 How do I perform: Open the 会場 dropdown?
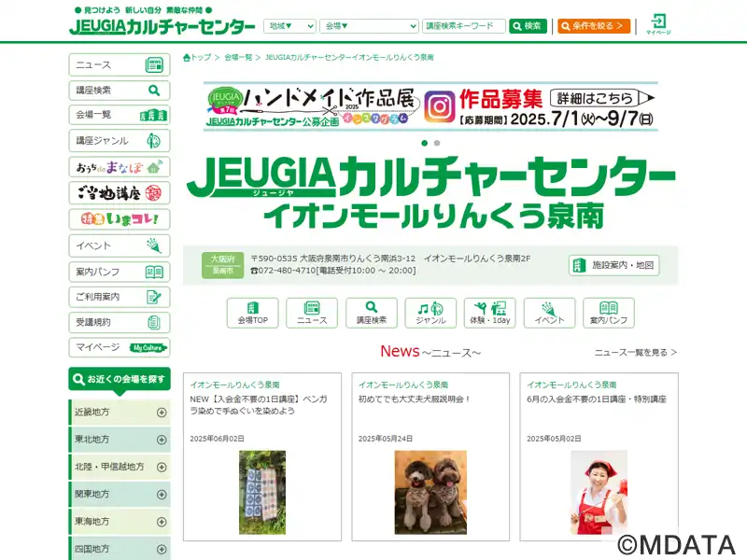[369, 26]
